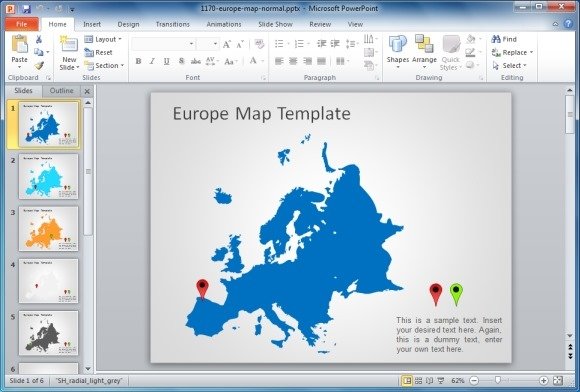Switch to the Transitions ribbon tab

click(173, 24)
